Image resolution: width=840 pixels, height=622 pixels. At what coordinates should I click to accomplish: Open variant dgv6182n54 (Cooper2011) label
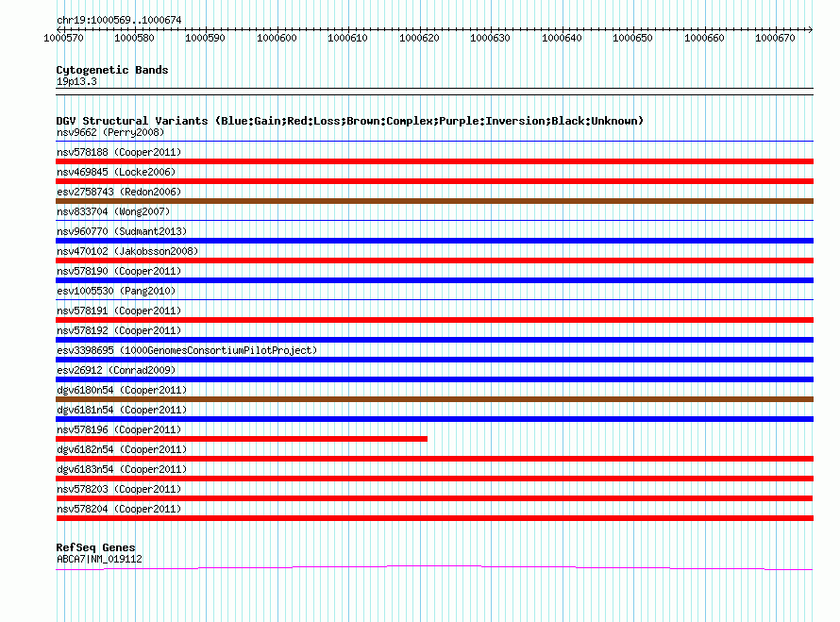click(122, 449)
